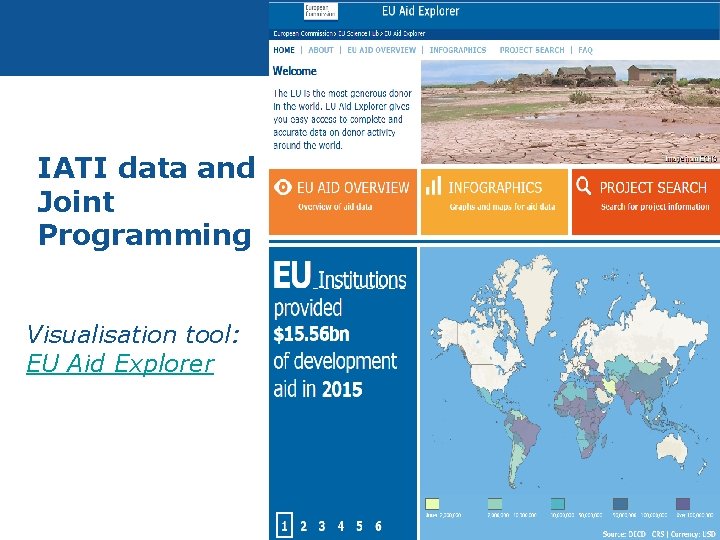Click the light yellow map legend swatch
The image size is (720, 540).
pyautogui.click(x=432, y=504)
